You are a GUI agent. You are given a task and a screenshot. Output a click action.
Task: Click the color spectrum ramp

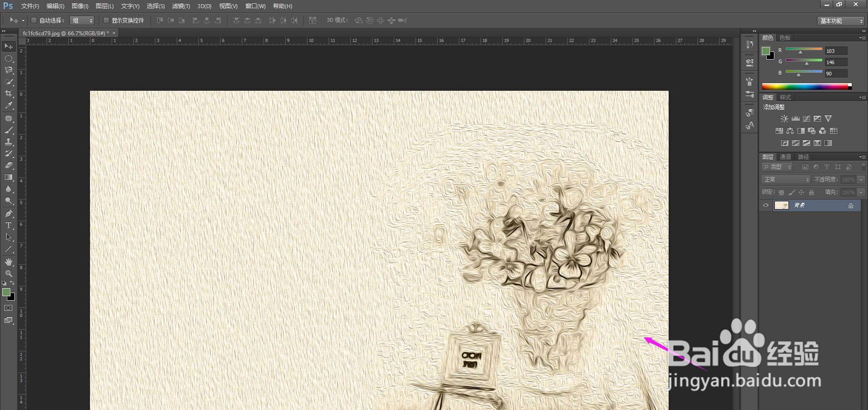tap(807, 86)
